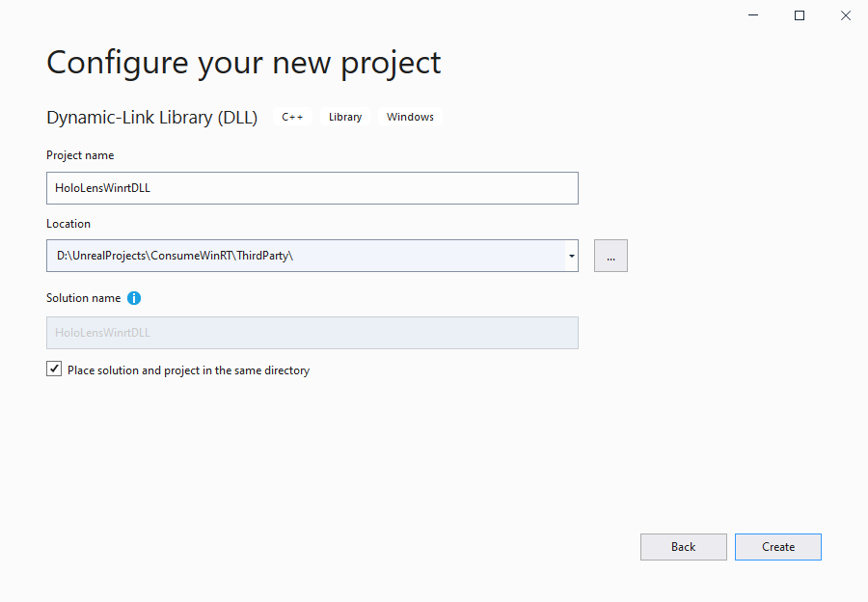This screenshot has width=868, height=602.
Task: Maximize the Configure project dialog
Action: [x=799, y=14]
